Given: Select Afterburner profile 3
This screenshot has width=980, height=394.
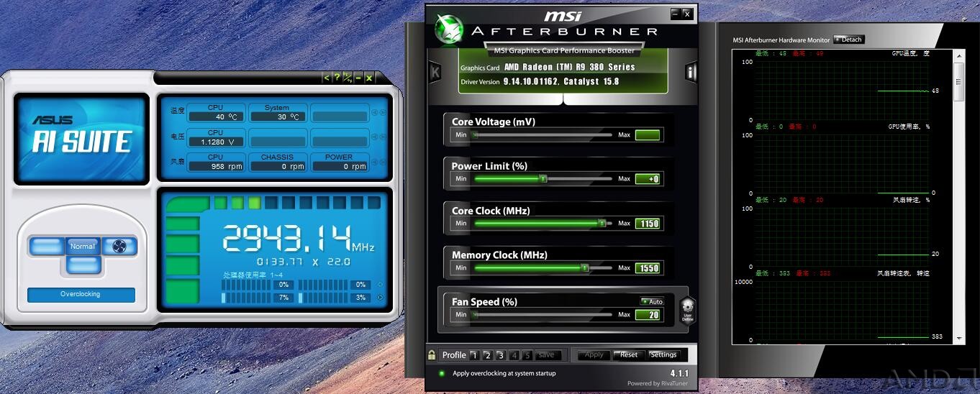Looking at the screenshot, I should (500, 355).
